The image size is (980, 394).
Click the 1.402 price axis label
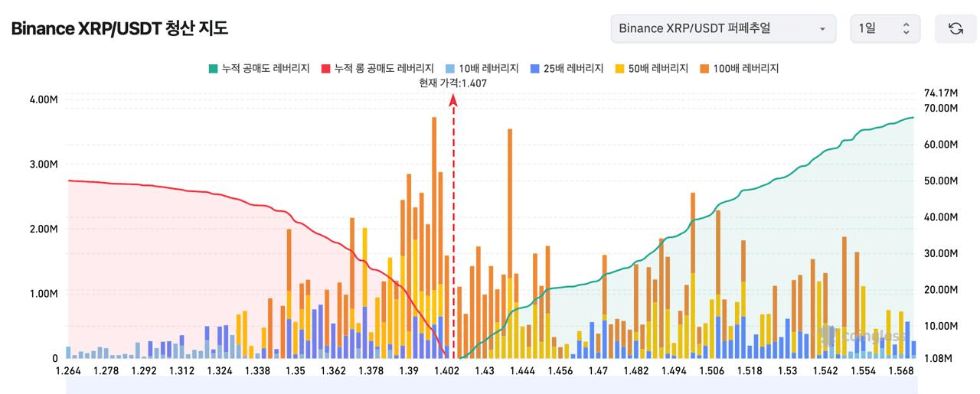(x=446, y=371)
